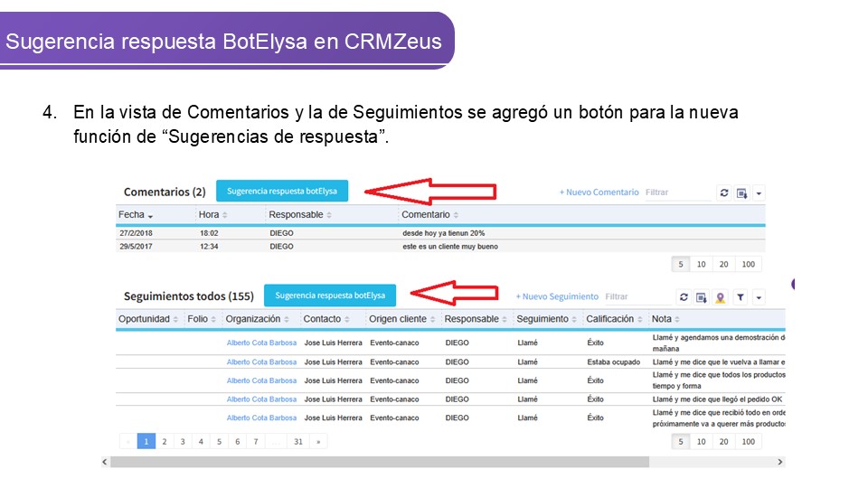Export the Comentarios table data
Viewport: 868px width, 488px height.
click(x=741, y=192)
